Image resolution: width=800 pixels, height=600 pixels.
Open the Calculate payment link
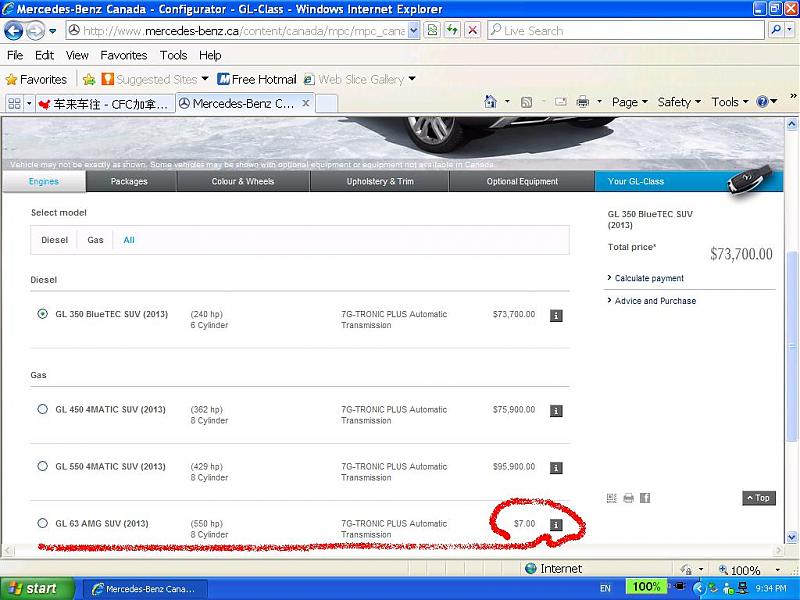tap(649, 278)
